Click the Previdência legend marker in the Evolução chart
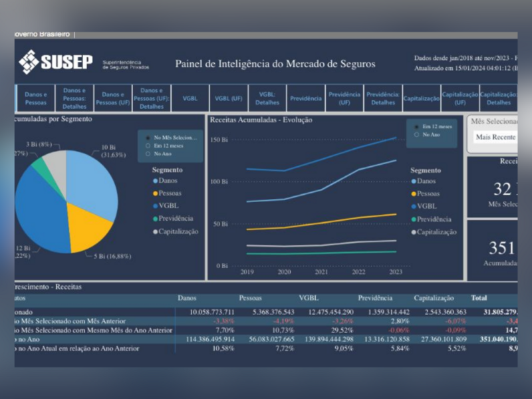The image size is (532, 399). [x=414, y=219]
